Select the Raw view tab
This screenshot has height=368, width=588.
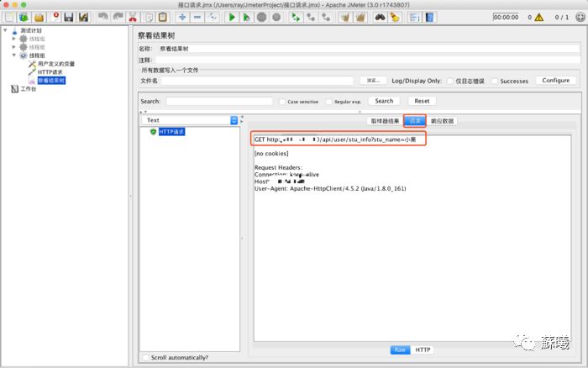pos(400,350)
